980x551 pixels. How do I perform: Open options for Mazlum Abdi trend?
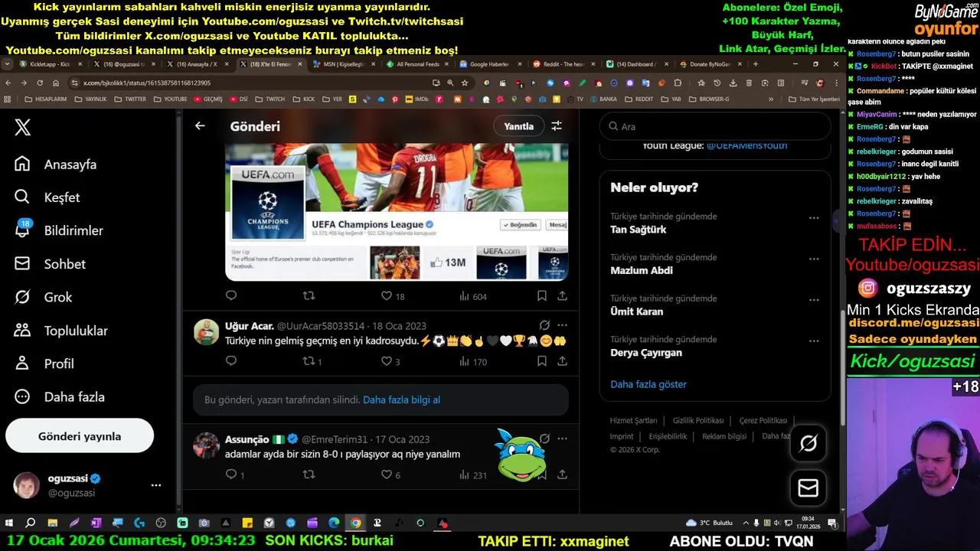(x=814, y=259)
